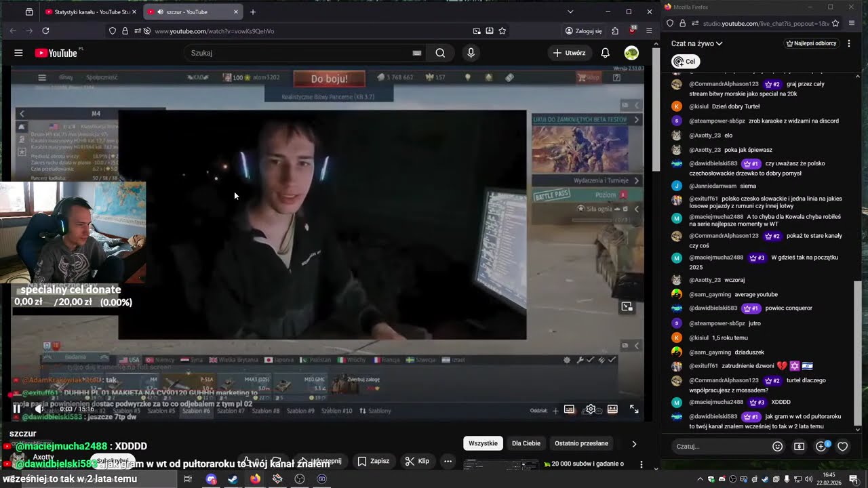Mute the video with the speaker icon

(39, 409)
